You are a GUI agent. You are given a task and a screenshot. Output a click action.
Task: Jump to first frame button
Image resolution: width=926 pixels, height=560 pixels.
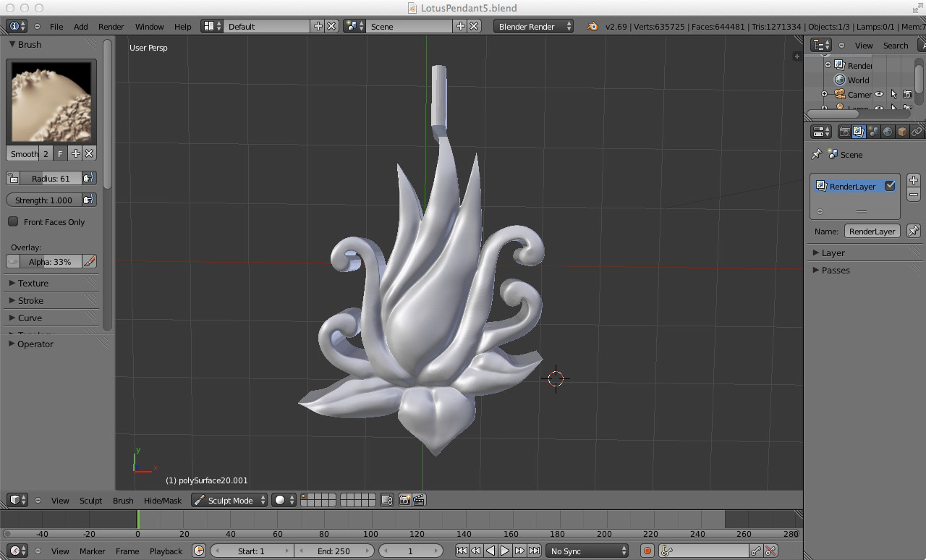[462, 551]
